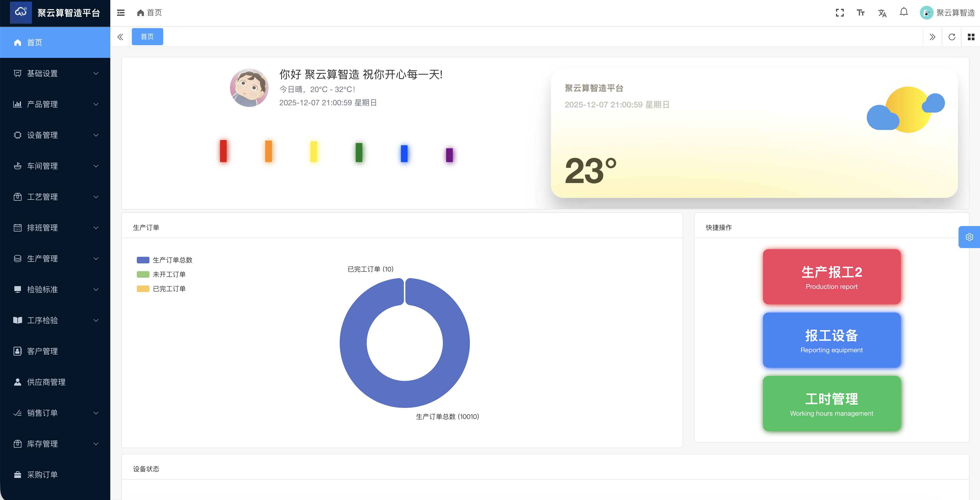Refresh the current page with the reload icon
This screenshot has width=980, height=500.
[952, 37]
